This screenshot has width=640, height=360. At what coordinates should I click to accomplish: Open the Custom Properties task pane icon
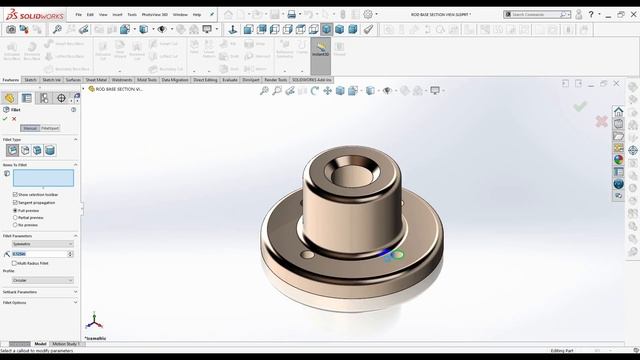(x=618, y=172)
